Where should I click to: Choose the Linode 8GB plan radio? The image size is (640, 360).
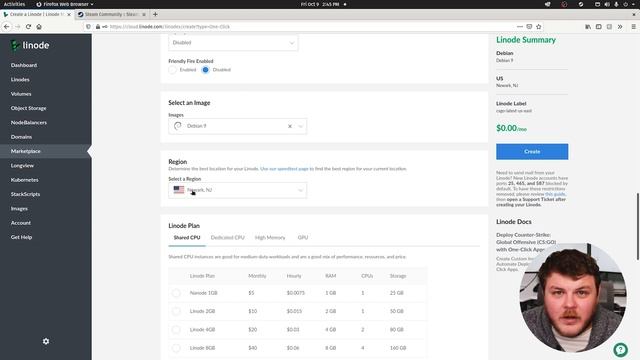(176, 348)
